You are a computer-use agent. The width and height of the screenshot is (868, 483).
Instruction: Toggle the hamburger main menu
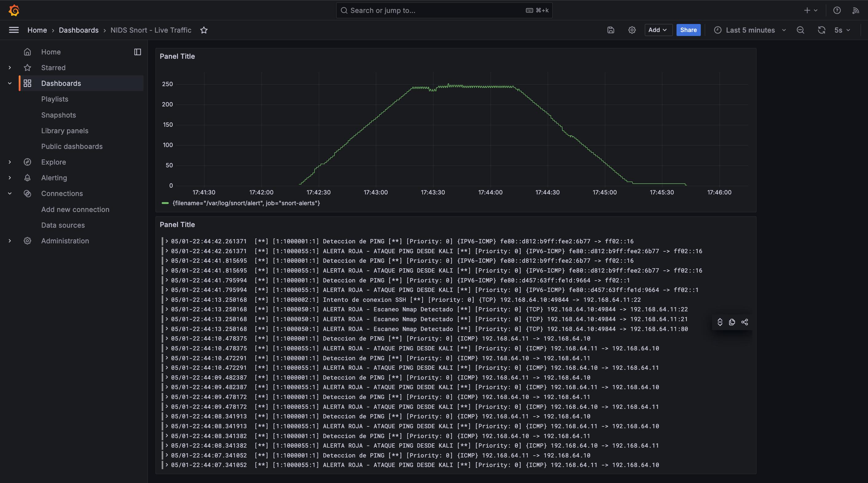[x=14, y=30]
